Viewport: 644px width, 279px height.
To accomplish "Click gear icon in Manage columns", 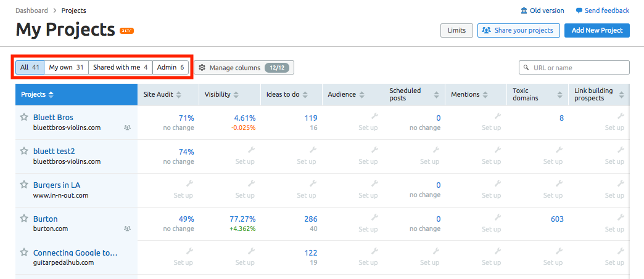I will [202, 67].
